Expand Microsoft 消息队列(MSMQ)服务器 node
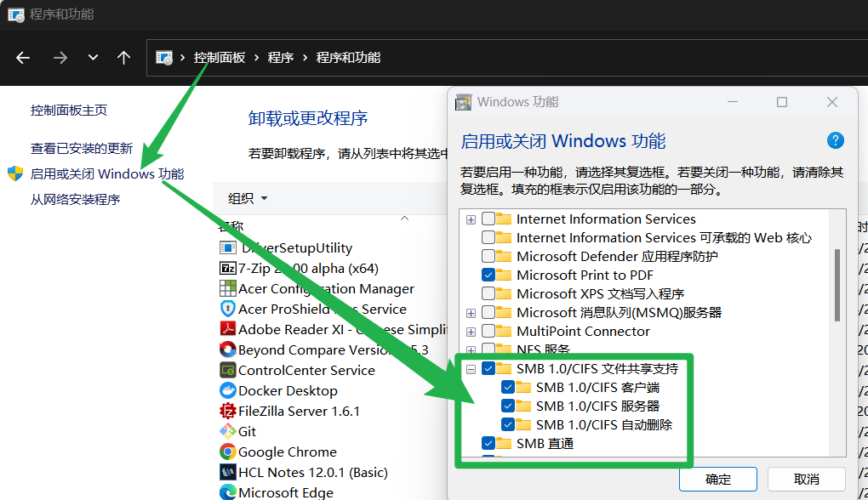 [x=471, y=313]
